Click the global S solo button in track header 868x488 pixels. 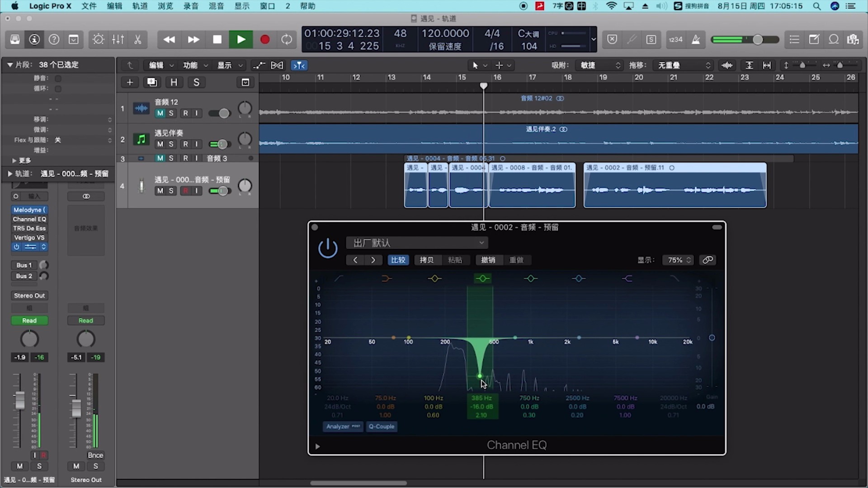(x=196, y=82)
